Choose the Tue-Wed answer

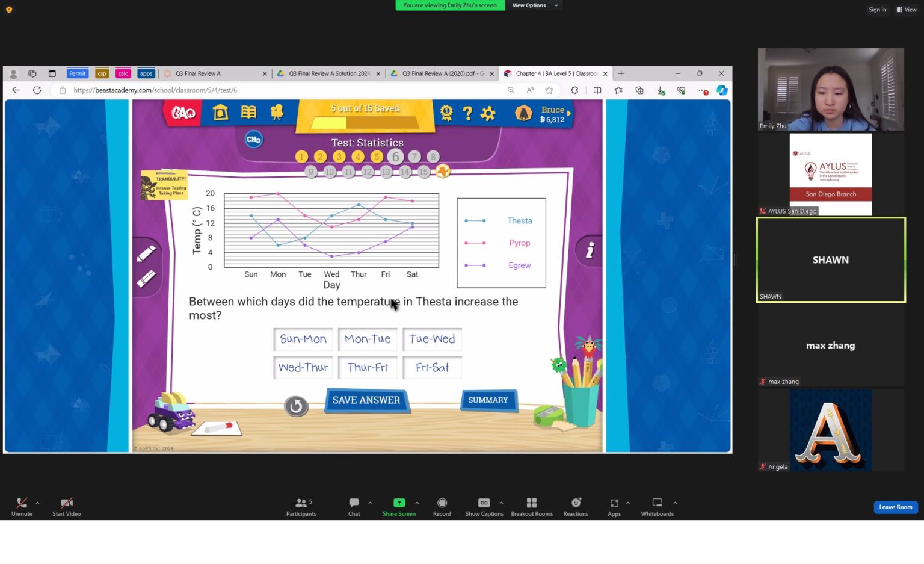click(432, 339)
